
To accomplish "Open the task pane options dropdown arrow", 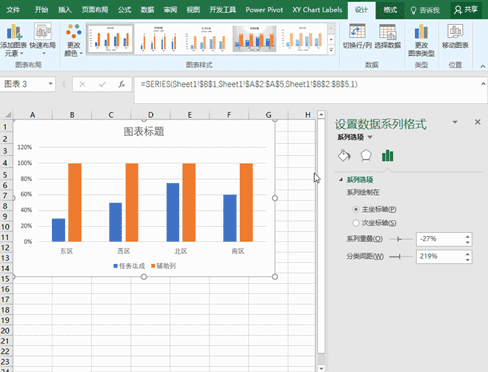I will [x=455, y=122].
